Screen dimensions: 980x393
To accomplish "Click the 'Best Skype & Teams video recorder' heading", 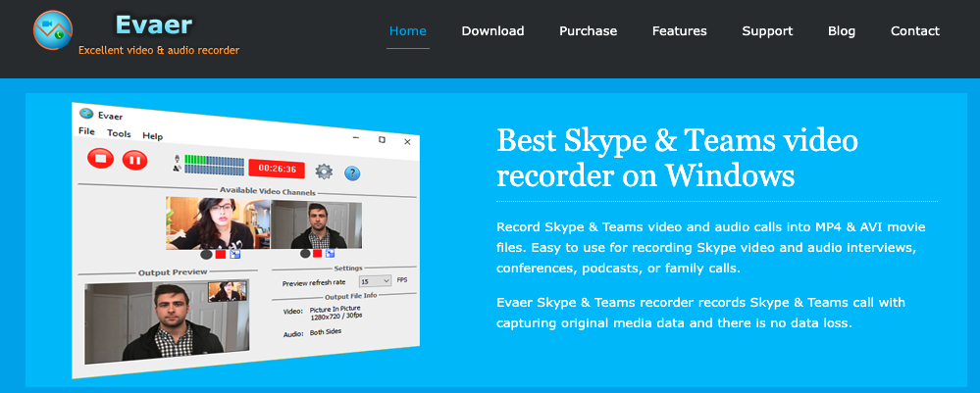I will [x=677, y=159].
